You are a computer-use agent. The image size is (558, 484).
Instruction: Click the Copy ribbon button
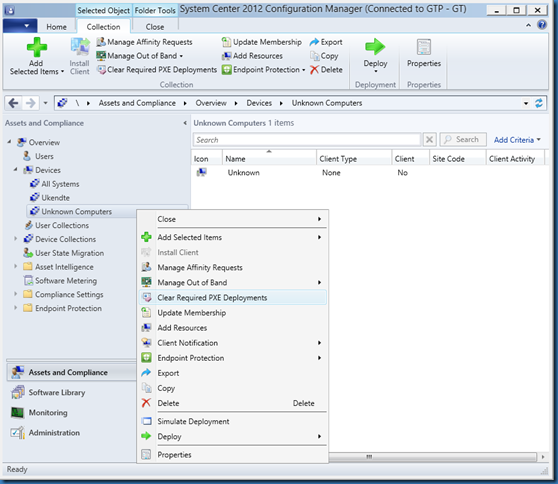[324, 56]
